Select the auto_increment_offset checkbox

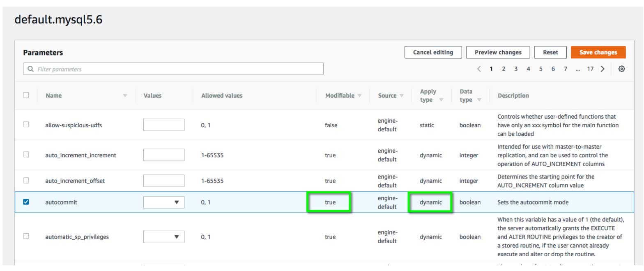point(26,180)
